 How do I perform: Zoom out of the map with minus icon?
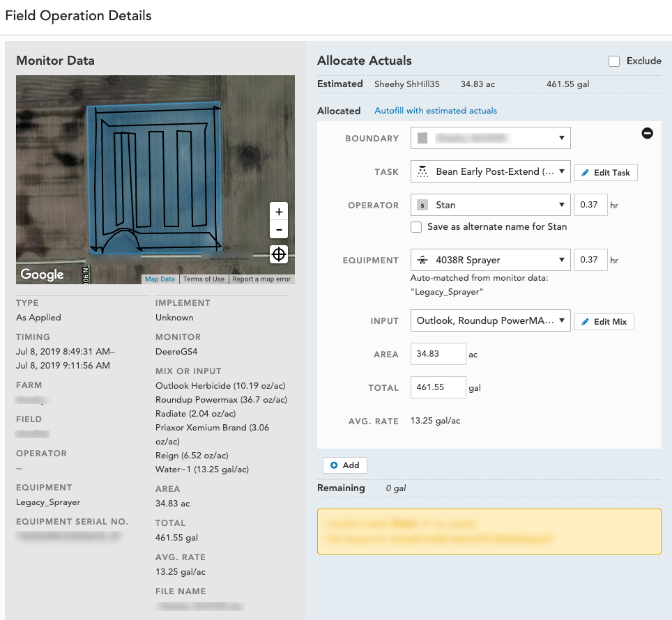[279, 229]
